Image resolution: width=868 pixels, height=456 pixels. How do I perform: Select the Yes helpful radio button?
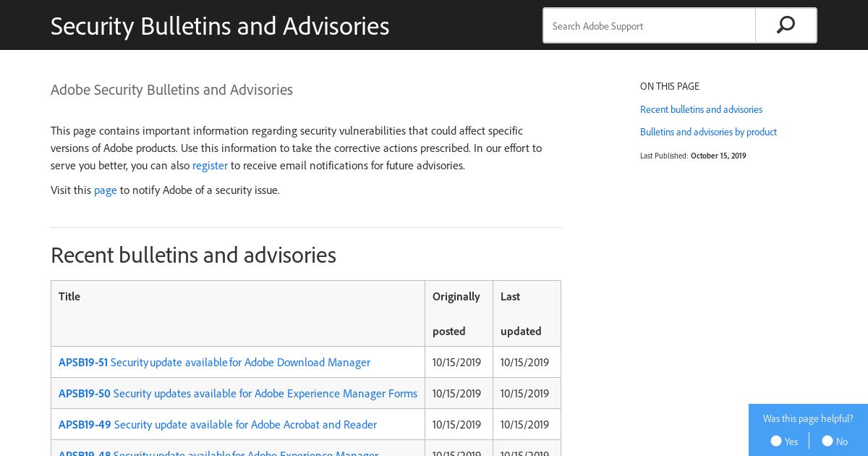(x=776, y=441)
